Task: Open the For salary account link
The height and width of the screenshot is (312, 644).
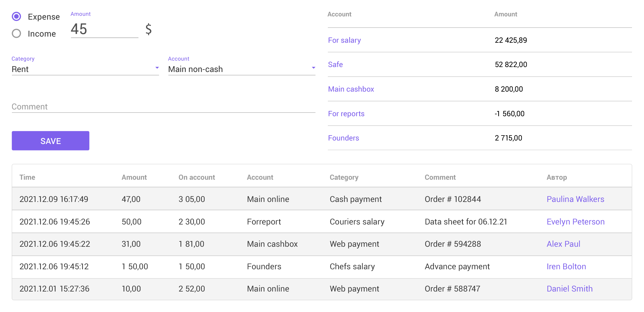Action: click(x=344, y=40)
